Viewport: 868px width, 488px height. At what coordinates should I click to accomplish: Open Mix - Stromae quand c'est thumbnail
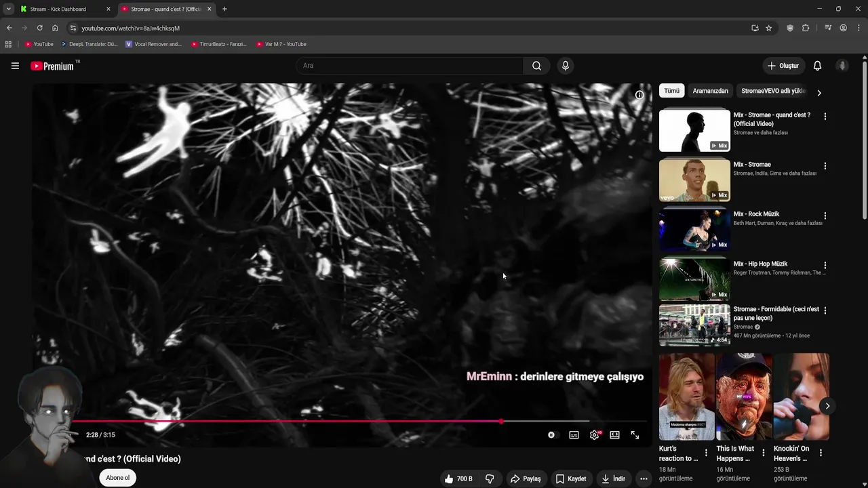pos(694,130)
